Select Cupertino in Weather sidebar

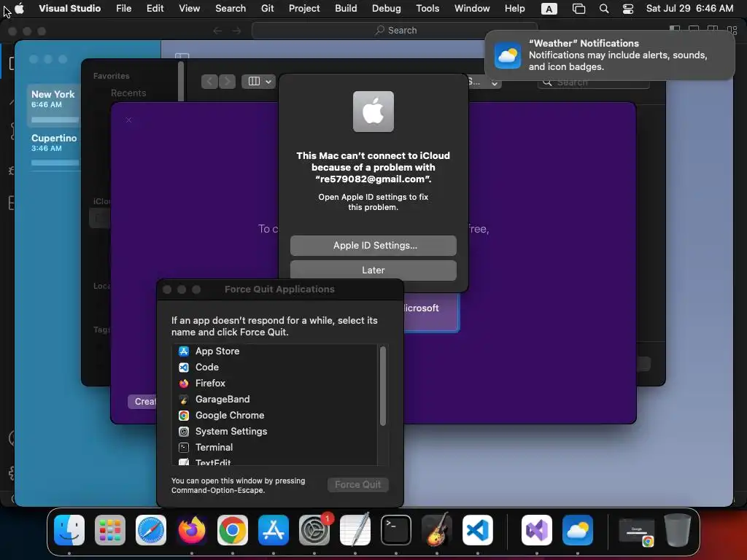coord(53,149)
